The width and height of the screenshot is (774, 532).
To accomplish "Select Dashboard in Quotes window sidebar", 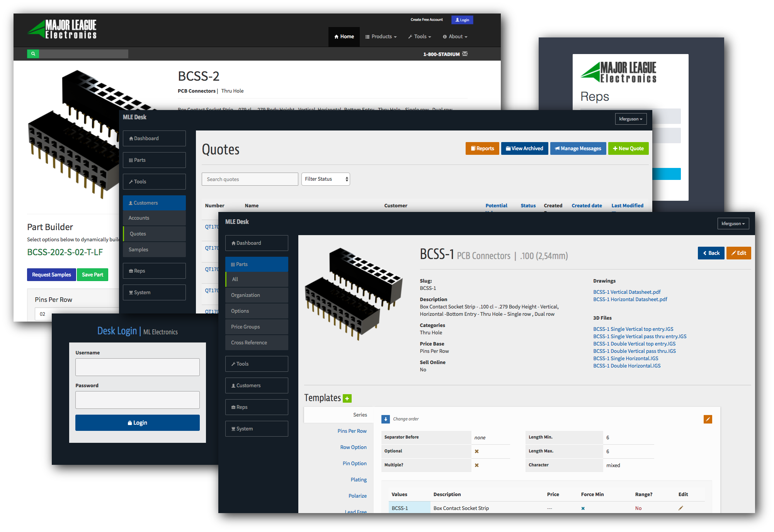I will click(154, 138).
